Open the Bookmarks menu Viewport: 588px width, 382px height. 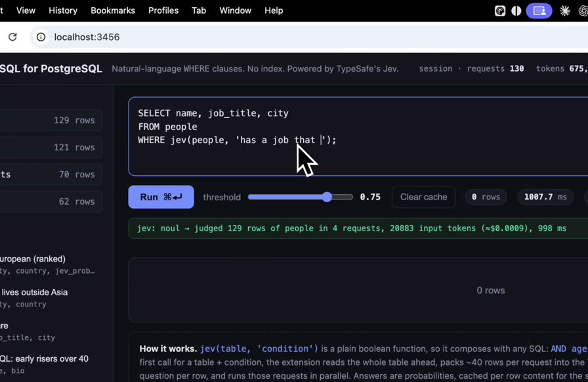[113, 11]
